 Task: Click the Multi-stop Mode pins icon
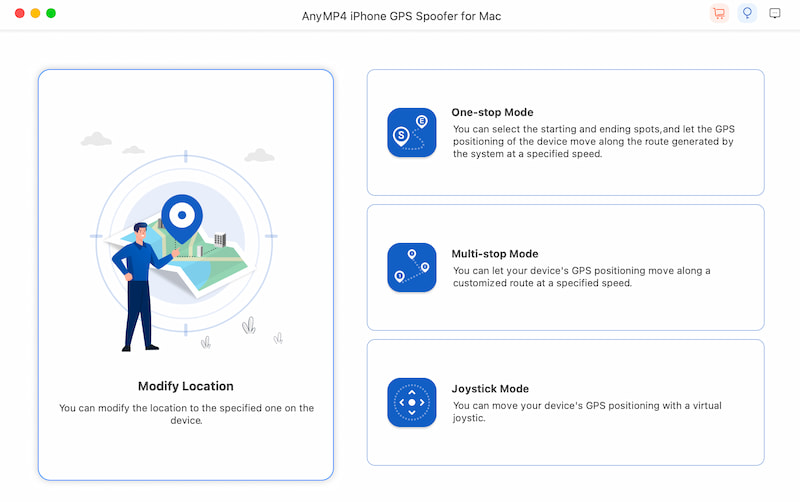[x=412, y=267]
